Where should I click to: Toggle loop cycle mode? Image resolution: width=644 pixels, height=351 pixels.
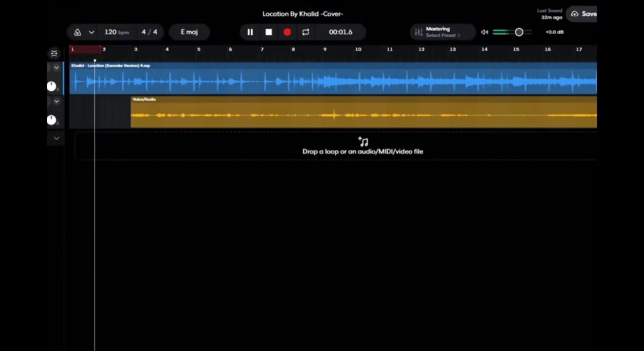(306, 32)
